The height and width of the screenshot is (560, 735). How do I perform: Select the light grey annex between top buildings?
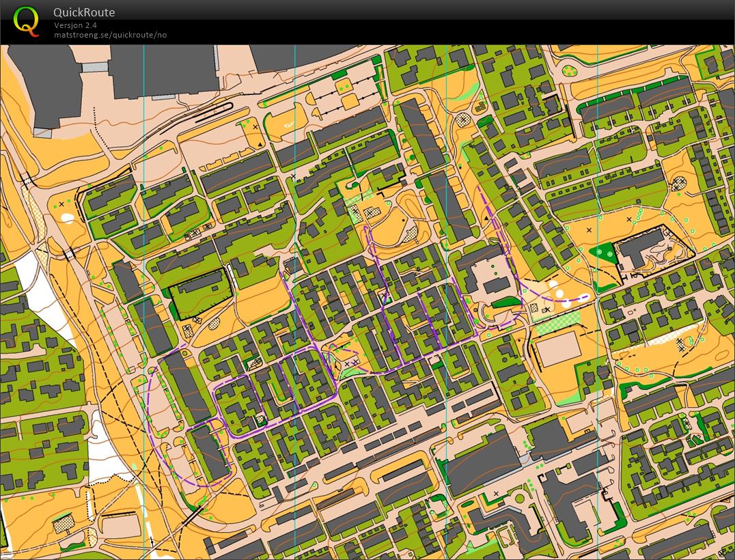(x=95, y=67)
